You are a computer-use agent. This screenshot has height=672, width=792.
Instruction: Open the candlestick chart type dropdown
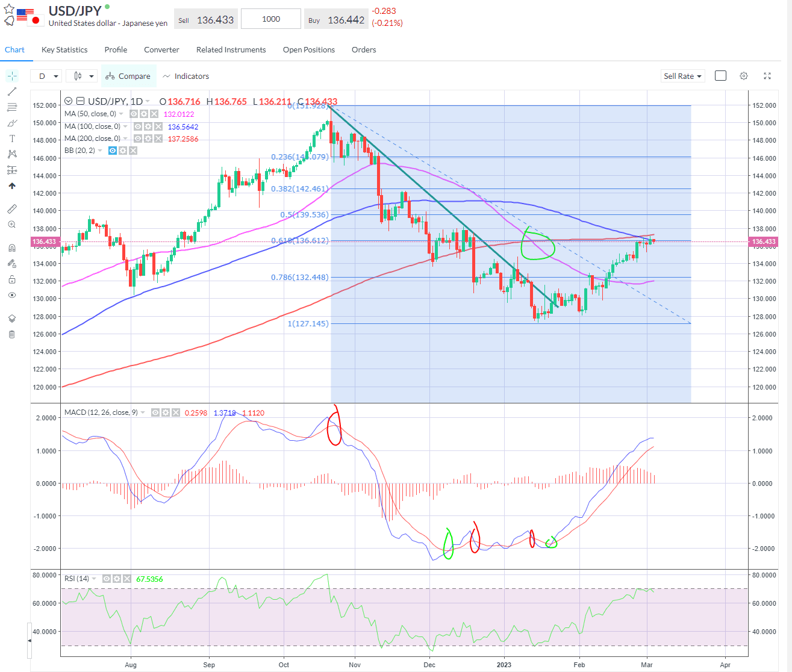tap(84, 76)
